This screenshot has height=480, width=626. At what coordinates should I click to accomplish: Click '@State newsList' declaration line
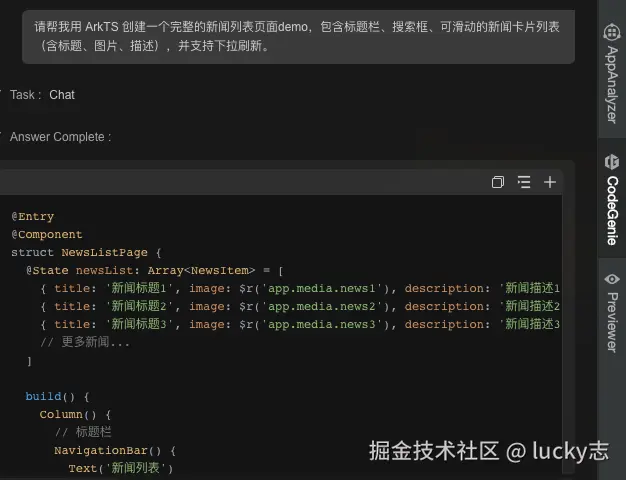155,270
